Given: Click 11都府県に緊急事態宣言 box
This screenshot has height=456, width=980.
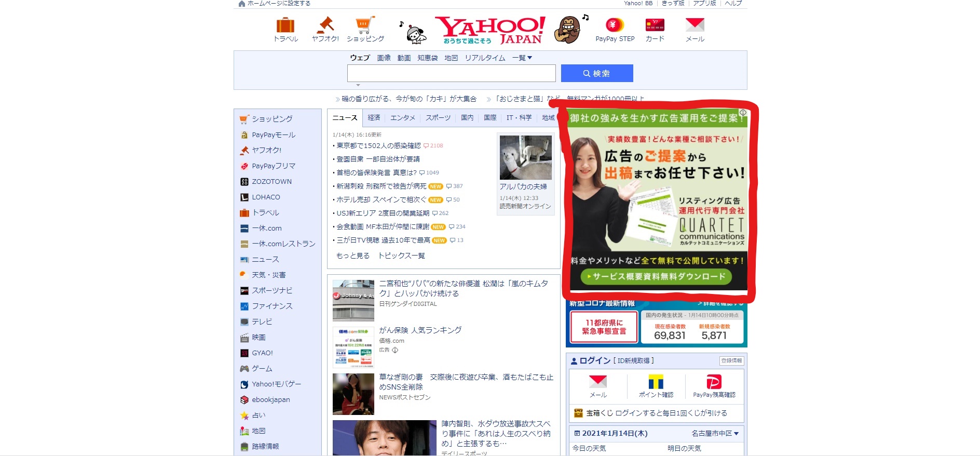Looking at the screenshot, I should tap(604, 327).
